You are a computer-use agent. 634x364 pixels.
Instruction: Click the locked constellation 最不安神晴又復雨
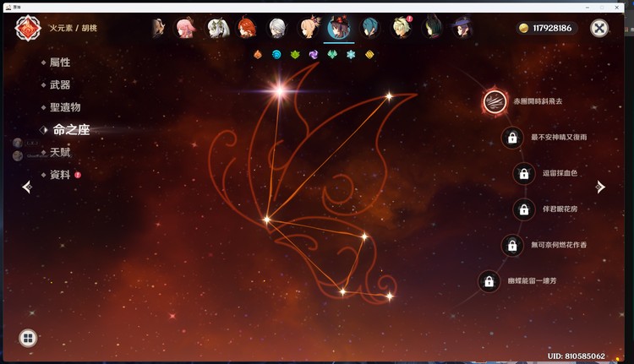(511, 137)
